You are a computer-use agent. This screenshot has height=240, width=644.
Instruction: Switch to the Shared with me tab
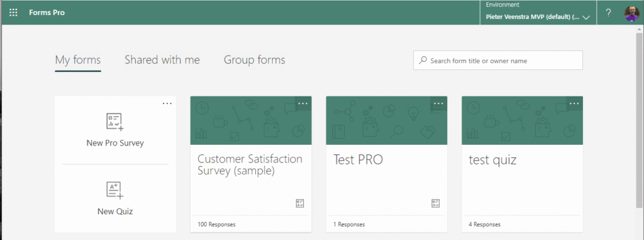[162, 60]
